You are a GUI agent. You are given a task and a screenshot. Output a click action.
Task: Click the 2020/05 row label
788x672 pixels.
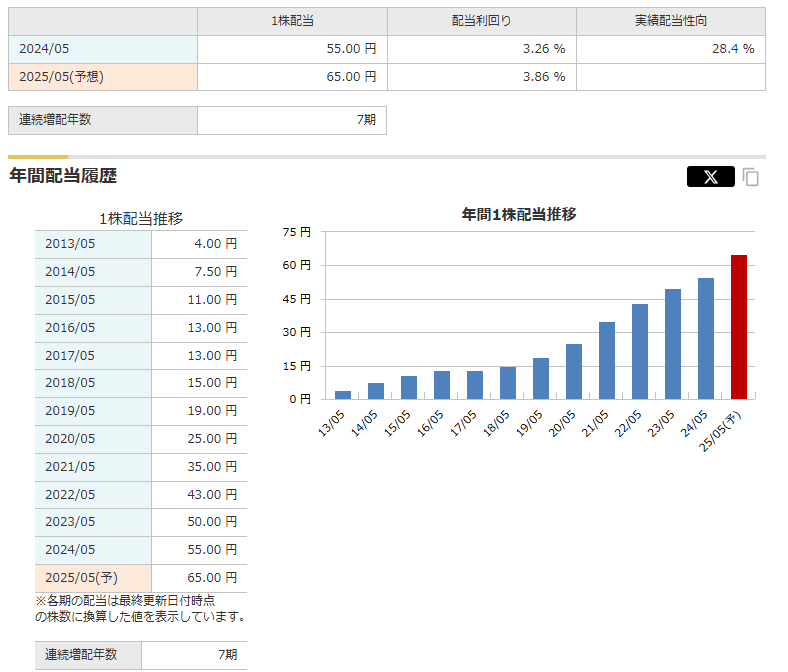tap(93, 439)
